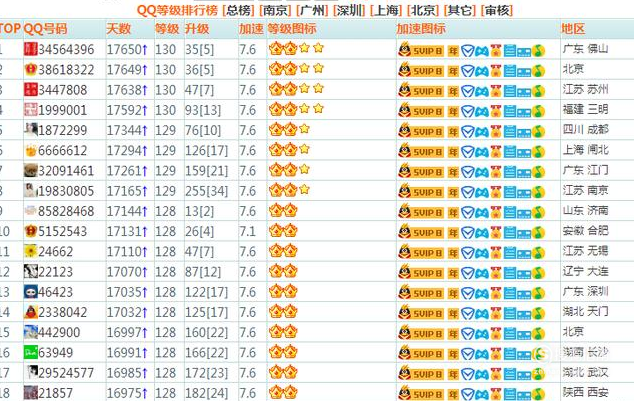Viewport: 634px width, 401px height.
Task: Click avatar of QQ 21857
Action: point(30,393)
